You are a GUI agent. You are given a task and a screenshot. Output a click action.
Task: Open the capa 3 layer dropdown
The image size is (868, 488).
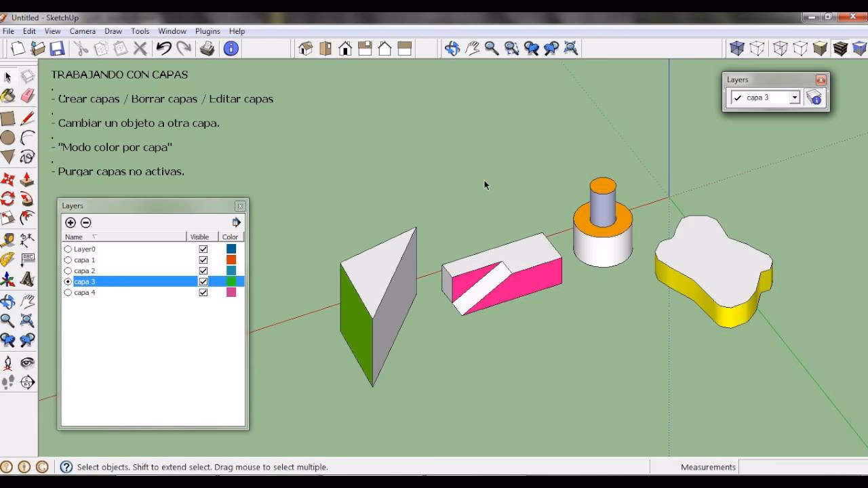(x=794, y=97)
